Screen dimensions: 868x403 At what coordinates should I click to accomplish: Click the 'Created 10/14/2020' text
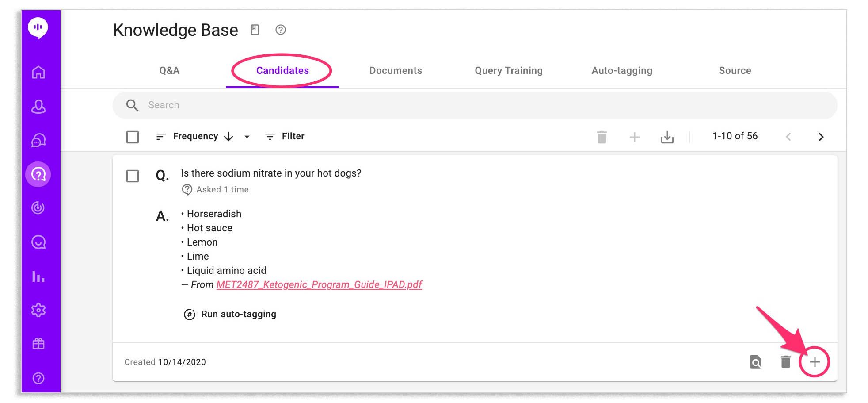[165, 362]
